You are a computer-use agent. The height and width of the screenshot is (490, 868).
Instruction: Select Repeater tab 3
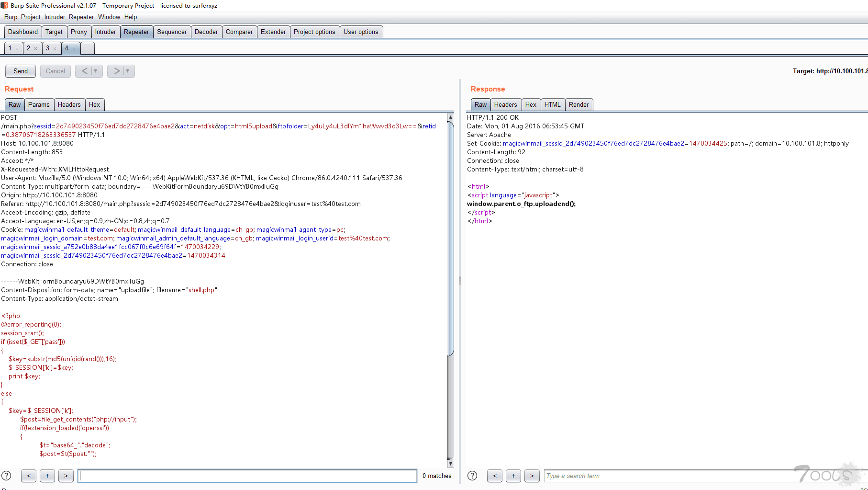[x=47, y=48]
